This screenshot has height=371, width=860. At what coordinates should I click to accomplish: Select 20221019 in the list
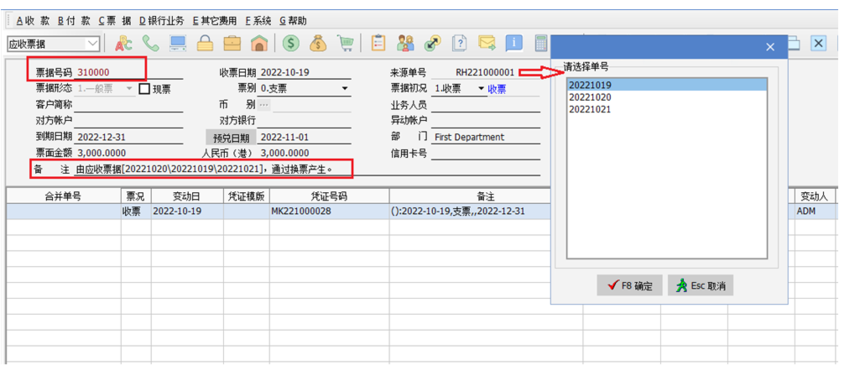[x=667, y=85]
